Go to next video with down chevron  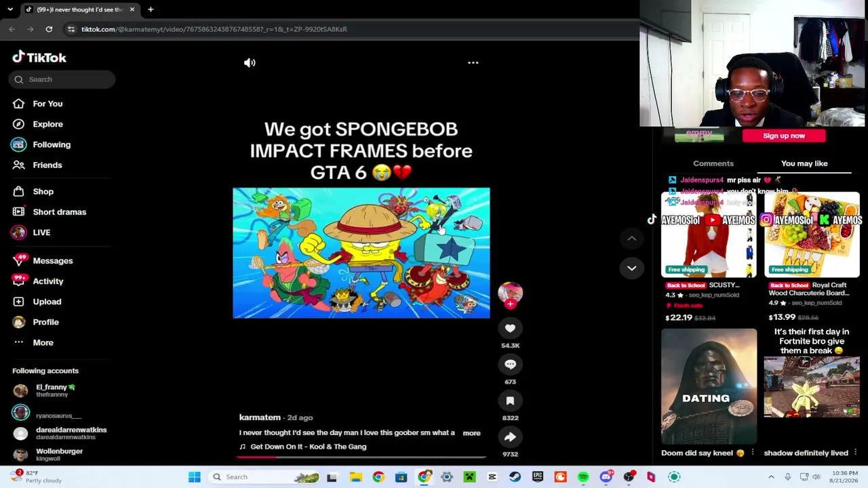631,268
